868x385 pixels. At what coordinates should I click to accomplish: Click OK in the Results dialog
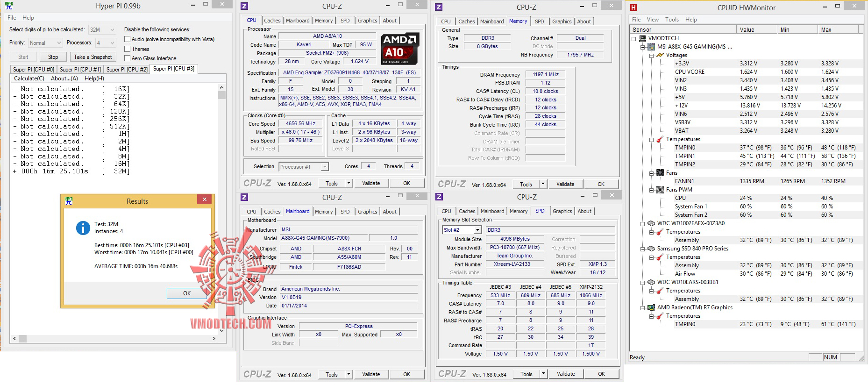click(x=187, y=293)
